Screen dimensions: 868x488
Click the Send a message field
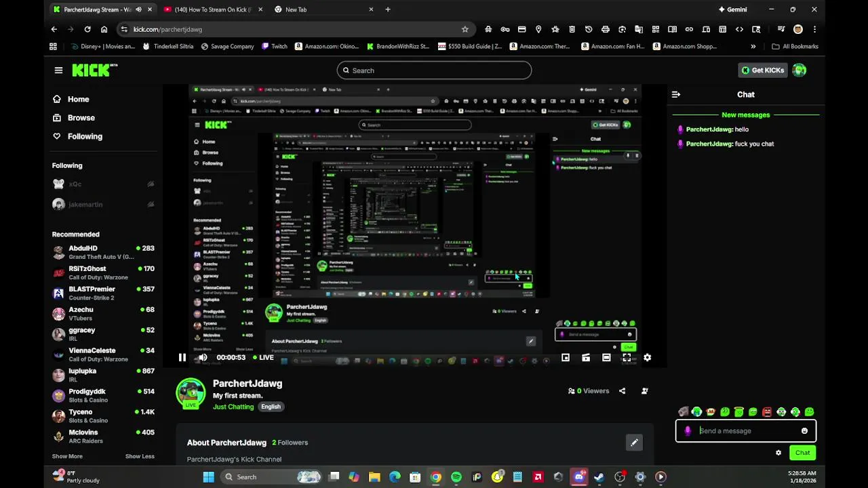point(746,431)
